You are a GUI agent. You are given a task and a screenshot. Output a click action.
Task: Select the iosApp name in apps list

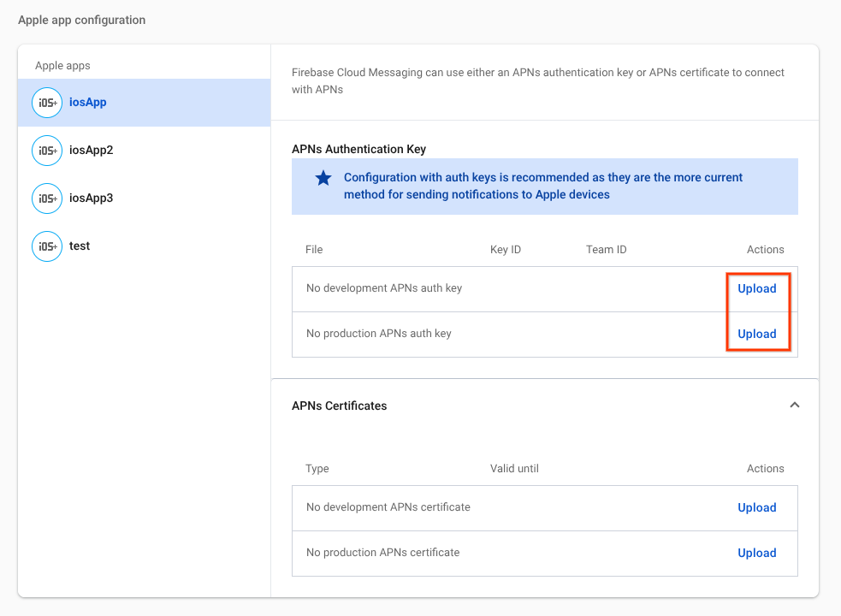point(87,103)
